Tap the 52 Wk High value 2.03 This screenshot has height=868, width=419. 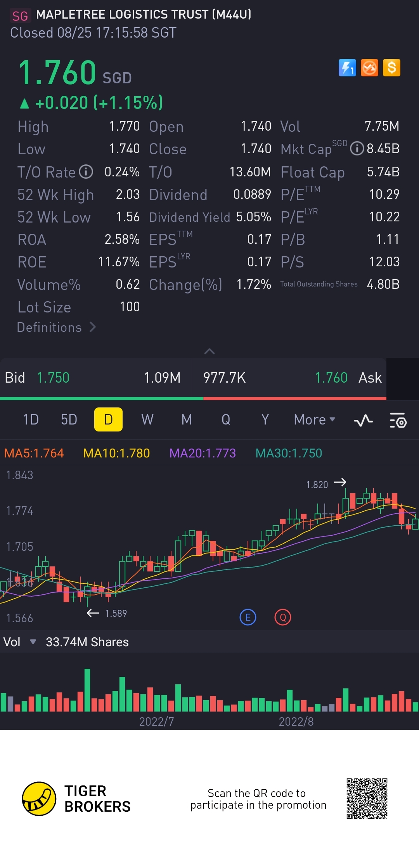[128, 194]
